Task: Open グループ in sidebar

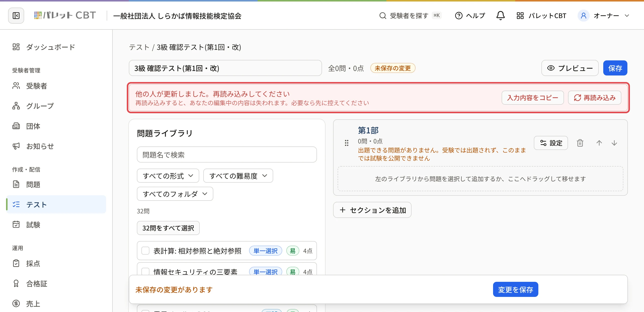Action: [56, 106]
